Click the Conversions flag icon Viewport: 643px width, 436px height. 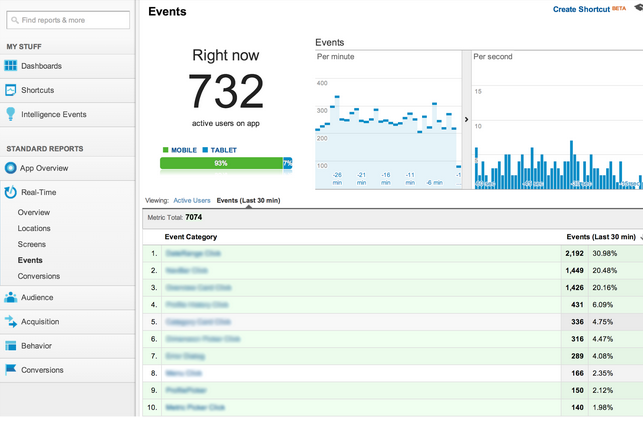11,370
